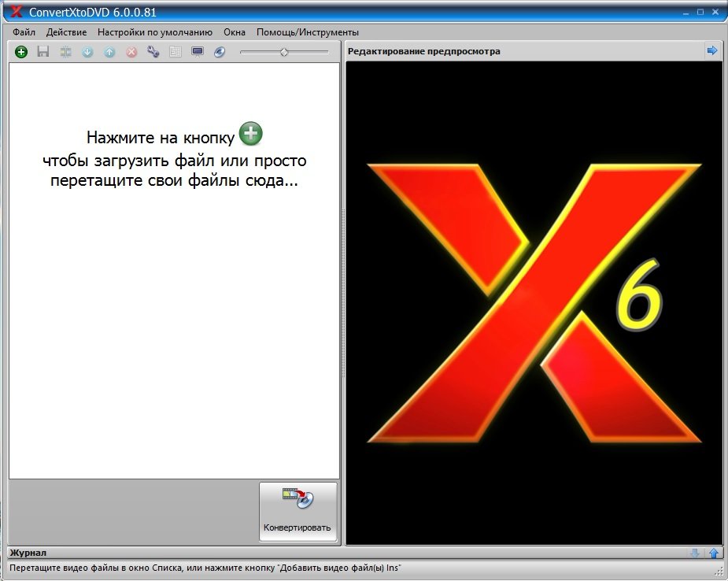Open the Окна menu
The height and width of the screenshot is (581, 728).
tap(235, 32)
